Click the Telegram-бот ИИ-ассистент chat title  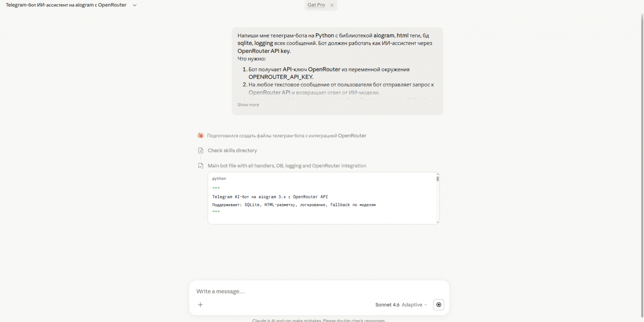tap(66, 5)
